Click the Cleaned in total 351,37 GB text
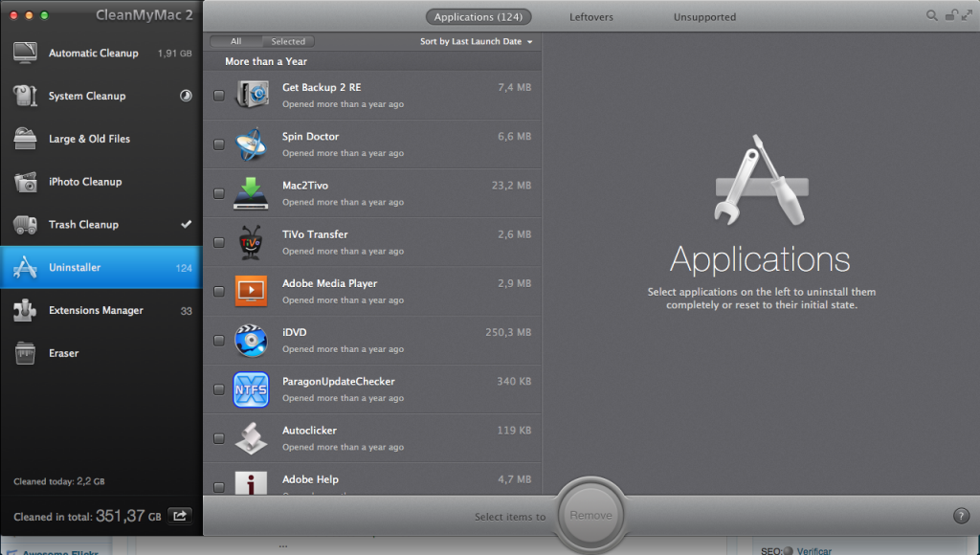The height and width of the screenshot is (555, 980). [87, 517]
